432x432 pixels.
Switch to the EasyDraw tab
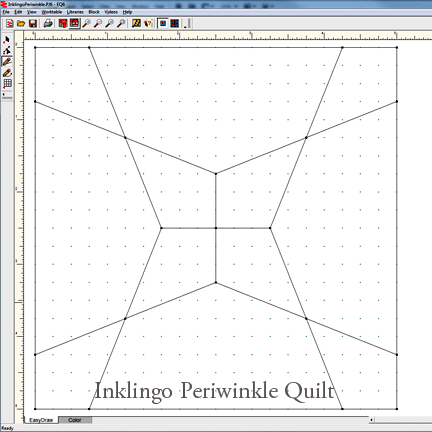tap(41, 420)
